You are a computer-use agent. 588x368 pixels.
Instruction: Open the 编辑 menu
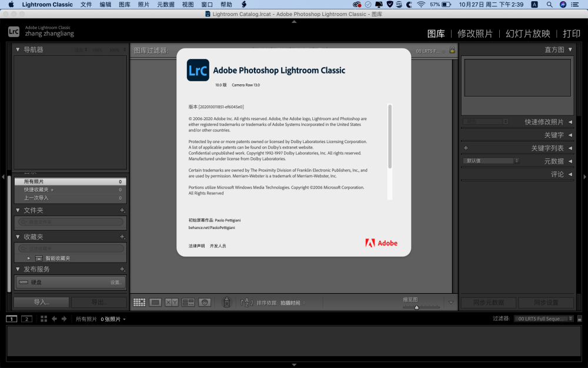(105, 5)
